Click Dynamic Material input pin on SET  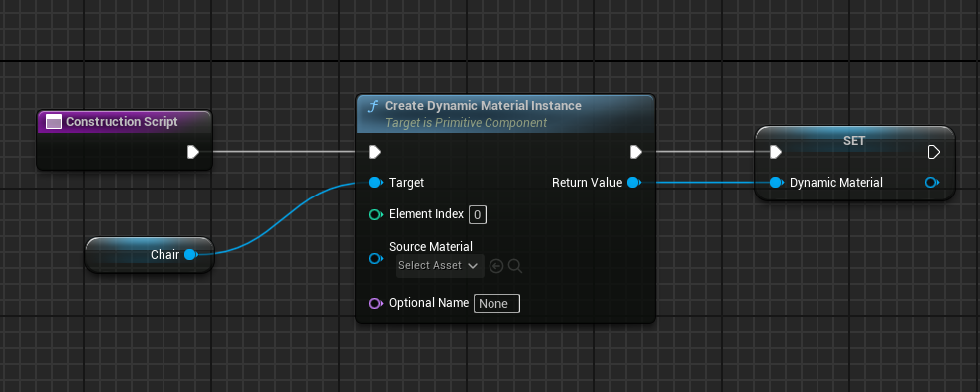coord(777,182)
